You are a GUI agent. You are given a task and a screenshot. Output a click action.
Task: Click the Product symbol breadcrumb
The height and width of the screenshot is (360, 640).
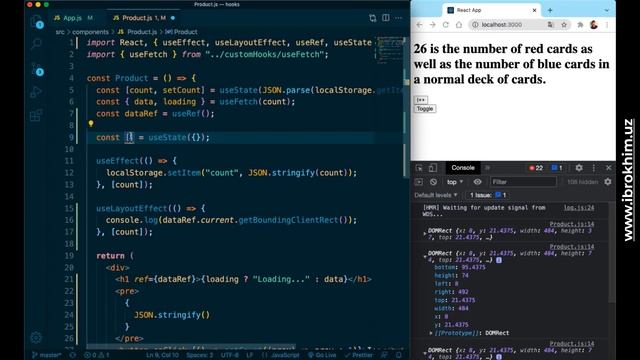[x=181, y=32]
